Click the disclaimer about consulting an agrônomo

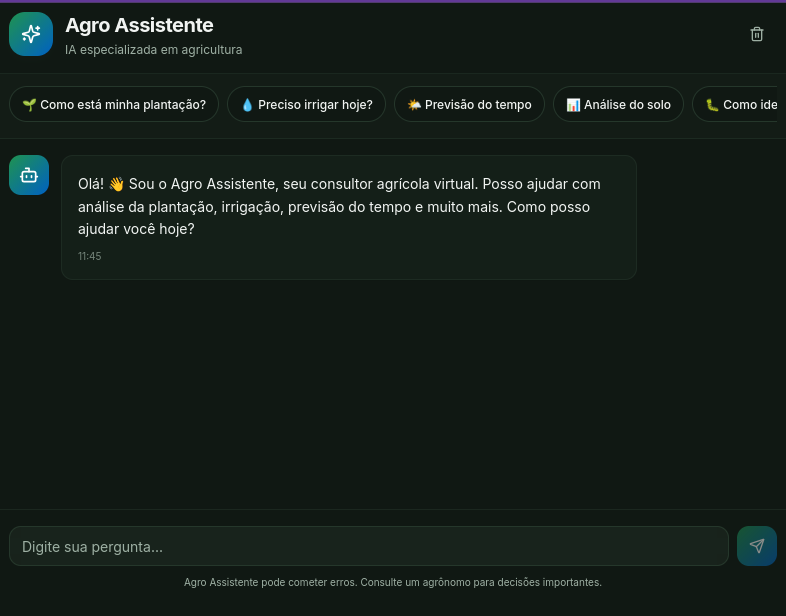[393, 582]
